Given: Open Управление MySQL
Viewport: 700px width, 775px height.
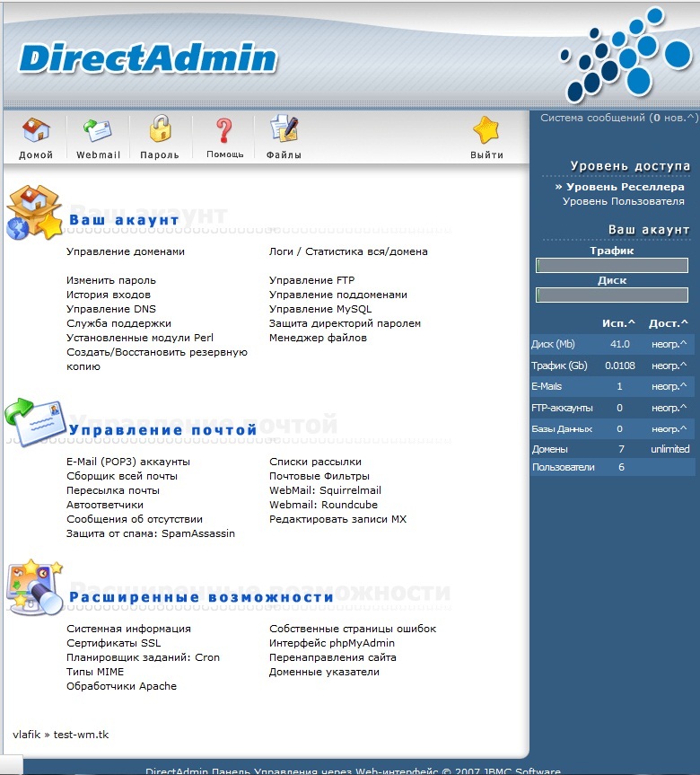Looking at the screenshot, I should [320, 309].
